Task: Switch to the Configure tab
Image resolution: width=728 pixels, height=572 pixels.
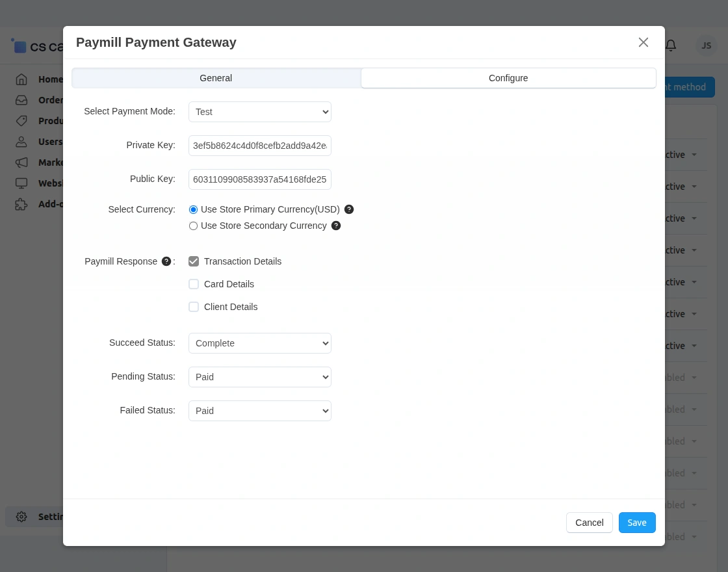Action: 508,78
